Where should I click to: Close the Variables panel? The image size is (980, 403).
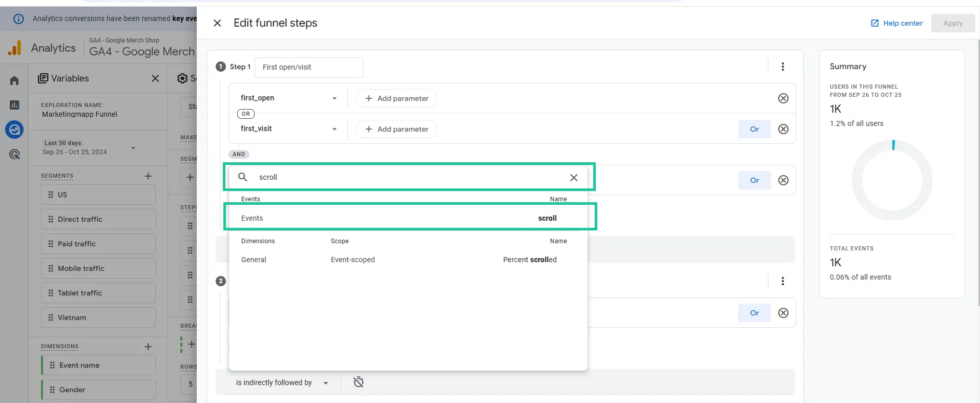point(155,78)
